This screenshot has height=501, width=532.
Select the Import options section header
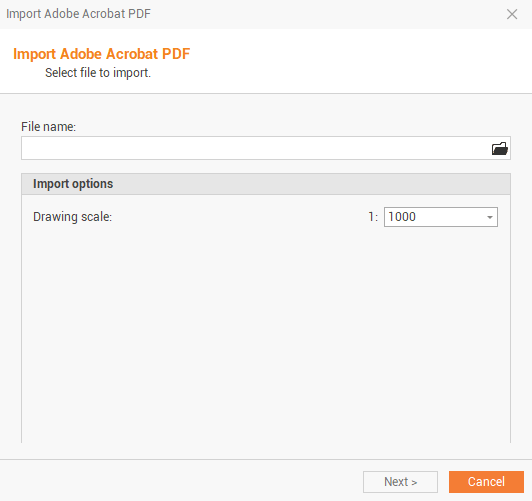pos(266,184)
